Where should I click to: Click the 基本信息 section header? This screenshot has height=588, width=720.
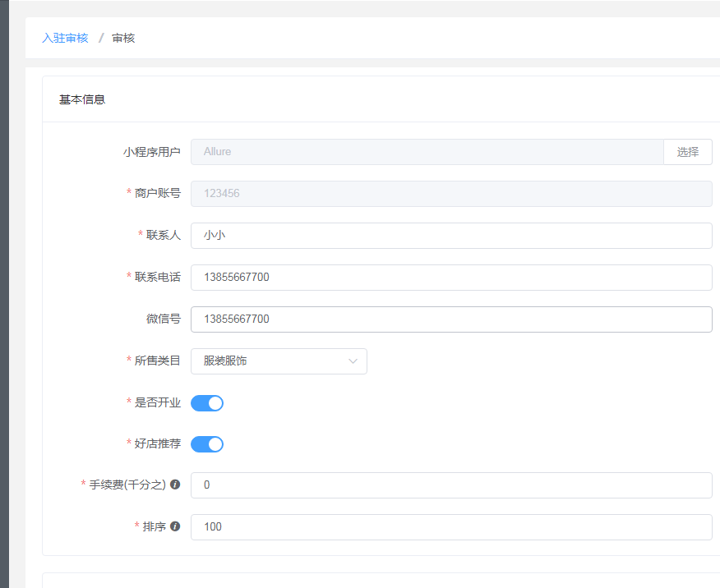point(82,99)
